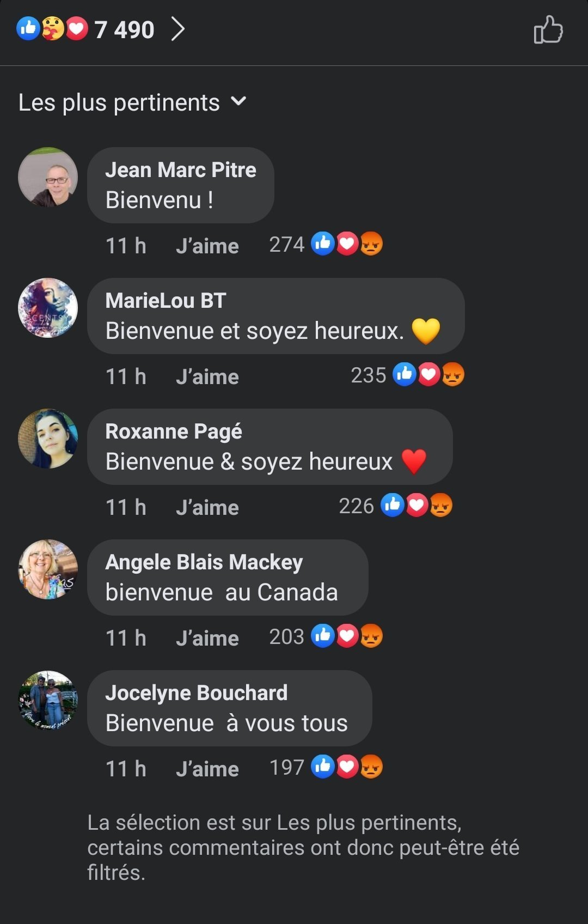Tap the 203 reaction count on Angele's comment
The image size is (588, 924).
pos(286,637)
